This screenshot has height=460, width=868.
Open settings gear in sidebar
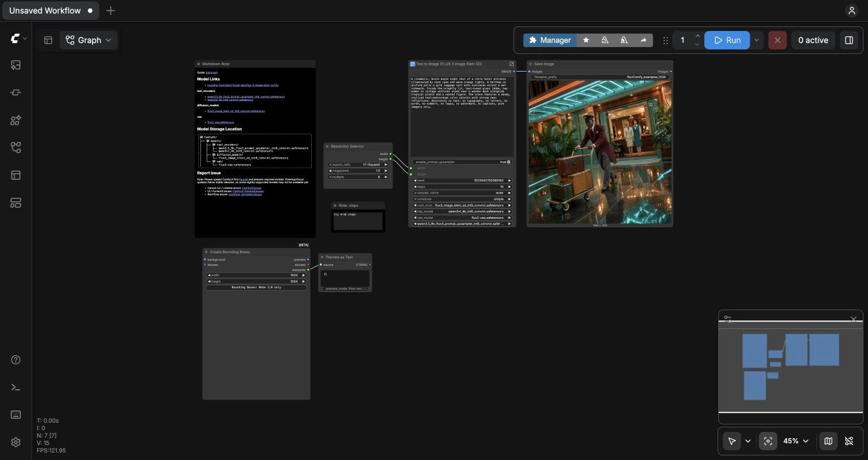click(x=15, y=442)
